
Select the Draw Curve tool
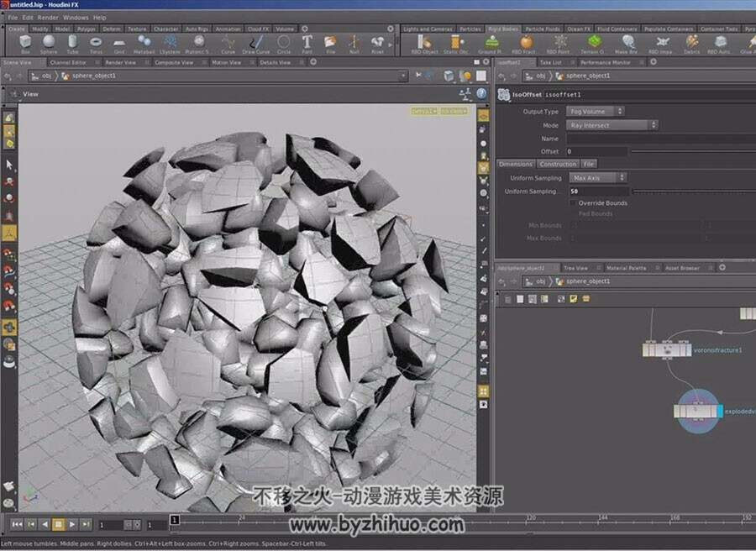(256, 44)
